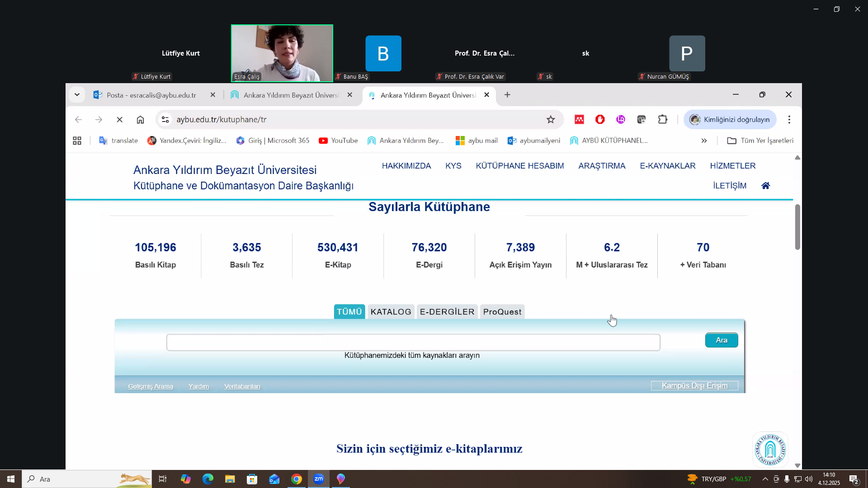Open the tab search dropdown arrow
Screen dimensions: 868x488
pos(77,95)
